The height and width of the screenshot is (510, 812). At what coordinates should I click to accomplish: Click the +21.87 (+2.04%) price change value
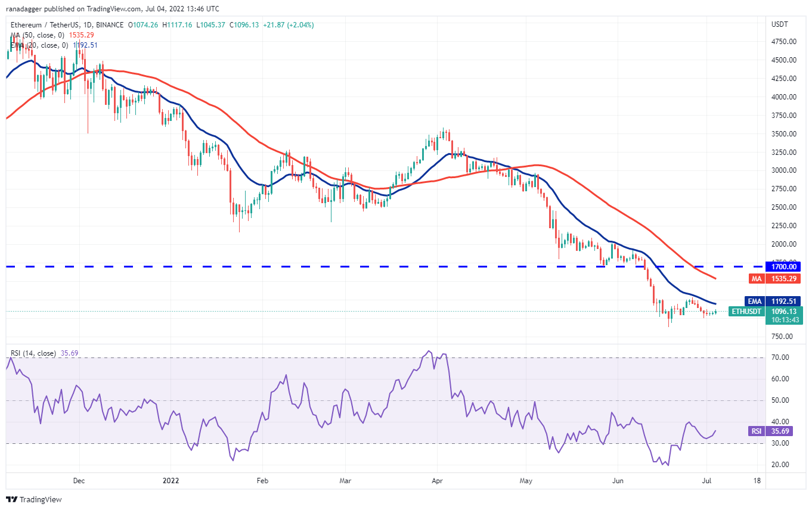289,25
